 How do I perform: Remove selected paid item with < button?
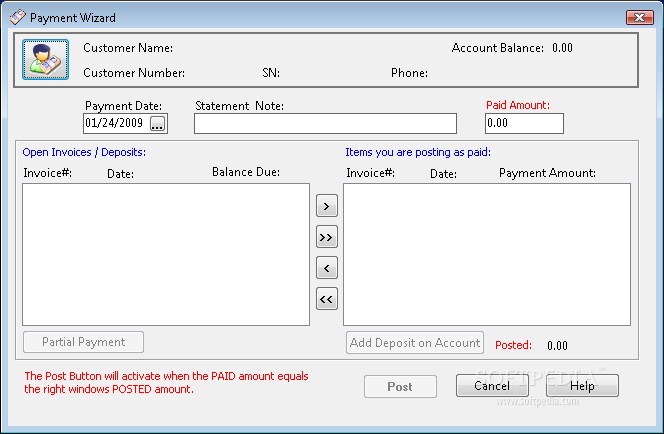tap(326, 268)
